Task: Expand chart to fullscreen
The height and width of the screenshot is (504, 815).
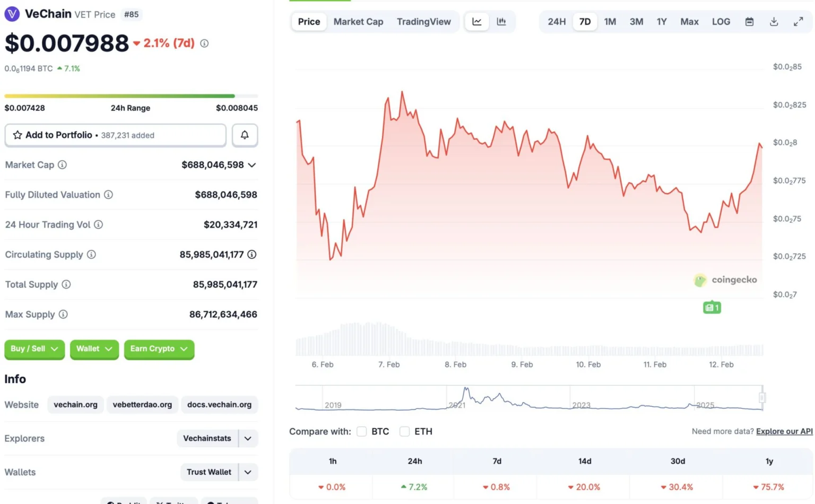Action: point(798,22)
